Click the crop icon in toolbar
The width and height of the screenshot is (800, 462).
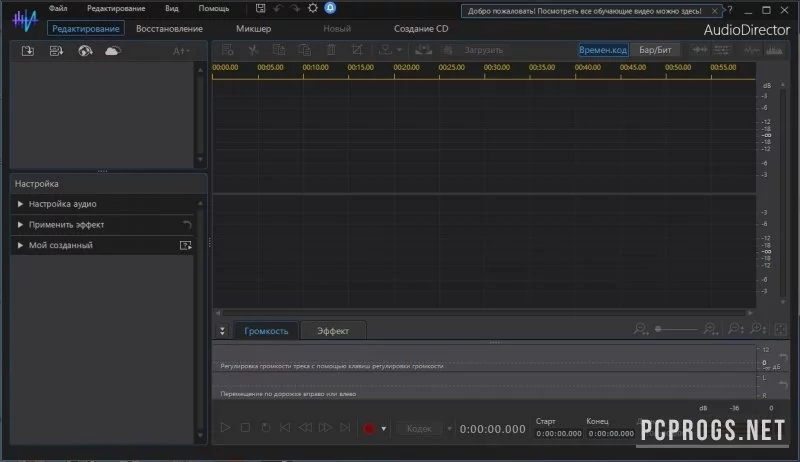tap(357, 50)
